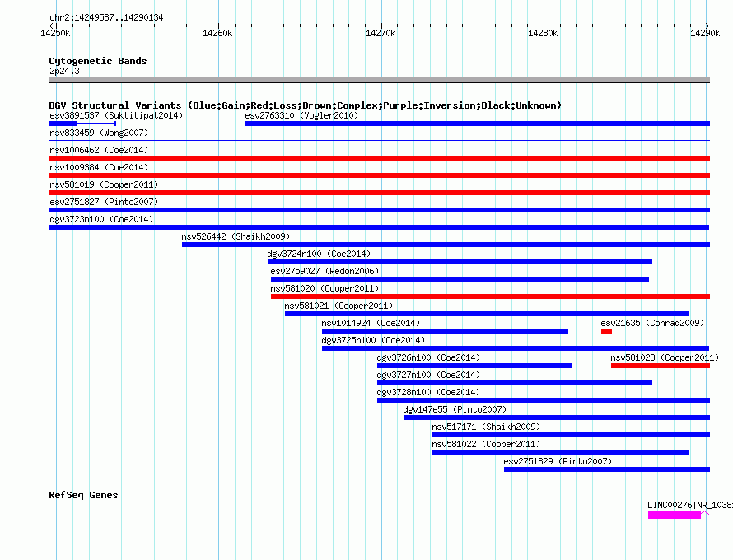Select the dgv3728n100 (Coe2014) blue bar
This screenshot has width=733, height=560.
pyautogui.click(x=544, y=400)
